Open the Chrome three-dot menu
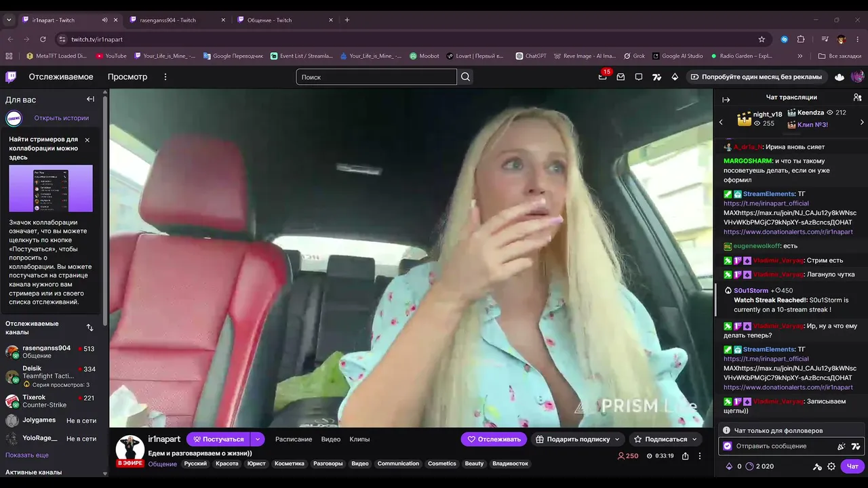868x488 pixels. [x=857, y=39]
